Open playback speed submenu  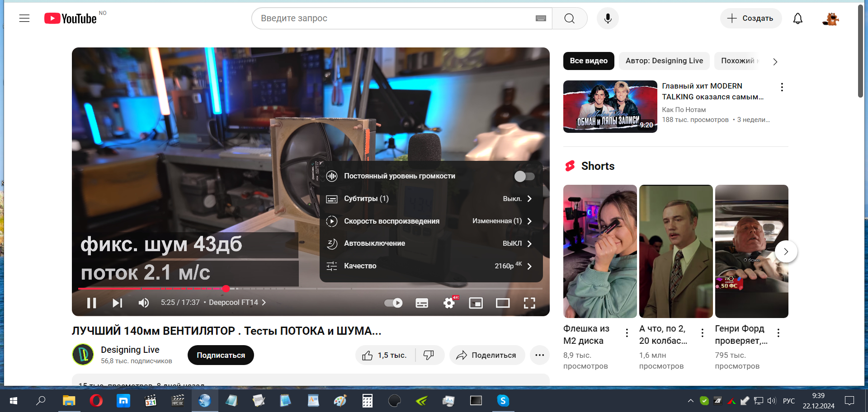tap(431, 221)
